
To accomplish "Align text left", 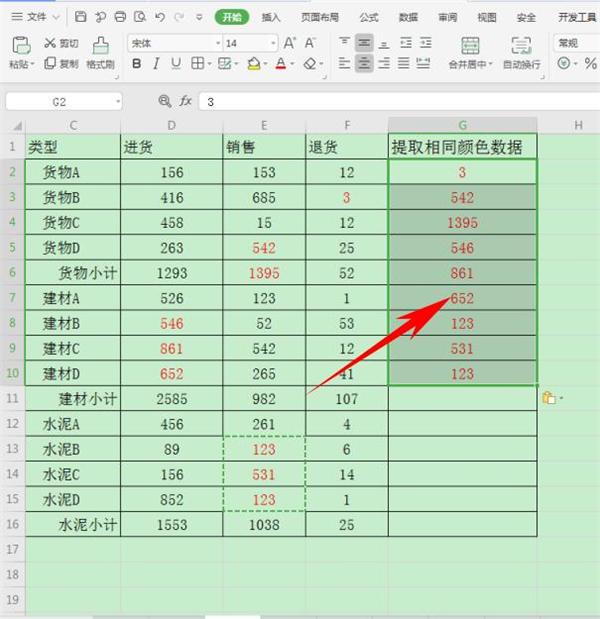I will pyautogui.click(x=344, y=63).
